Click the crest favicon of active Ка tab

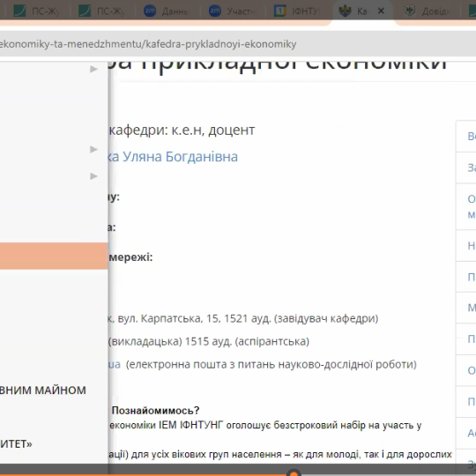pos(345,11)
